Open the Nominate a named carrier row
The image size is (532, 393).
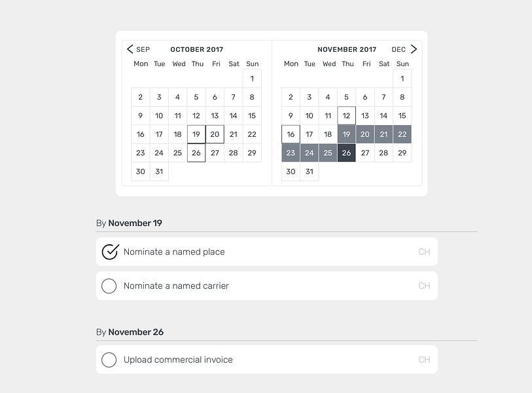tap(267, 286)
